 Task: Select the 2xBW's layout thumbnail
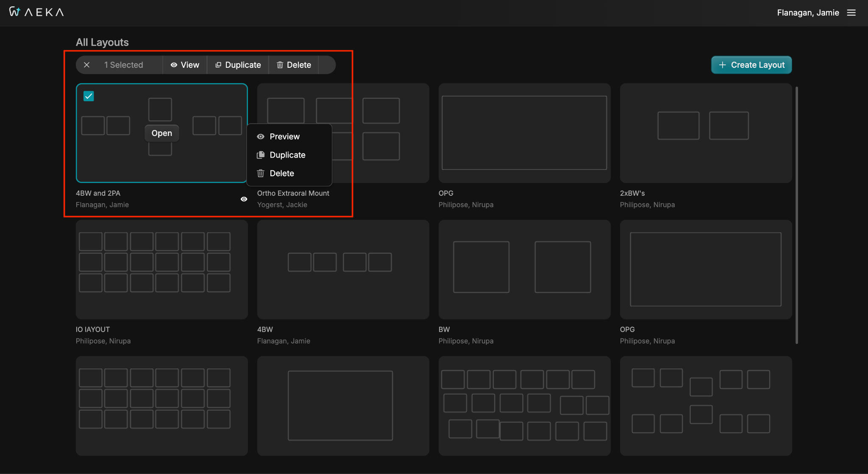pyautogui.click(x=706, y=133)
